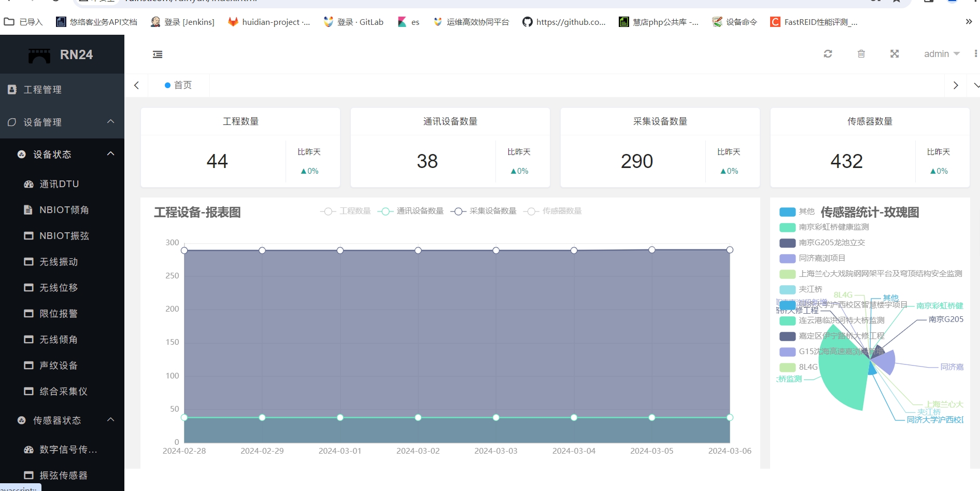
Task: Toggle 采集设备数量 series in legend
Action: [484, 211]
